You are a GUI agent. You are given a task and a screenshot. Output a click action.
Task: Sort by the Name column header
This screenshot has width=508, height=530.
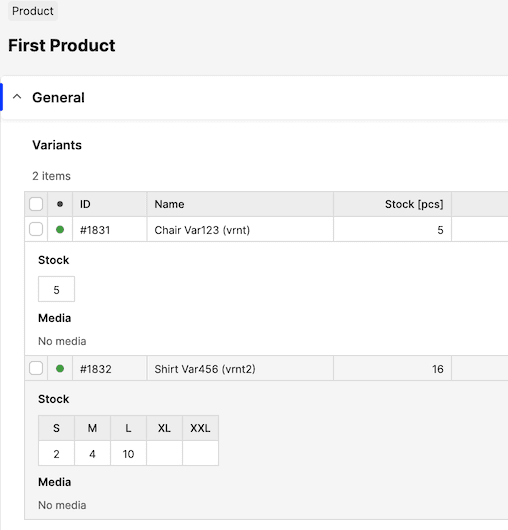[x=169, y=204]
